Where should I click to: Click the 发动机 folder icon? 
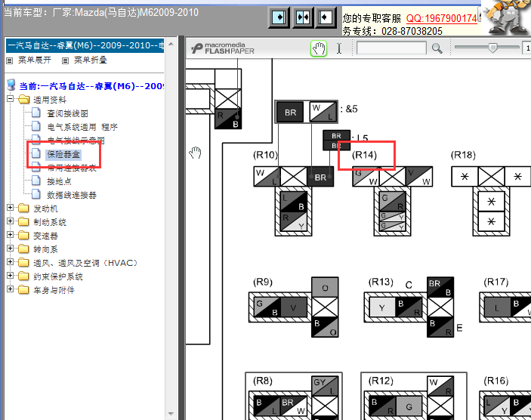(23, 208)
